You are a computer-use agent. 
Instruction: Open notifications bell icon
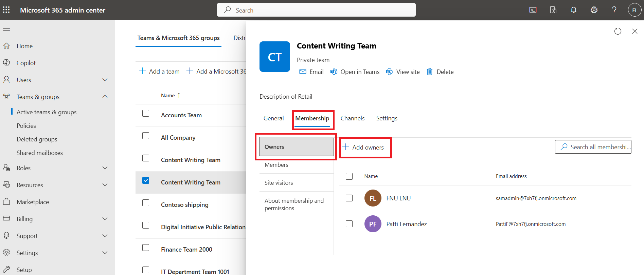[574, 10]
